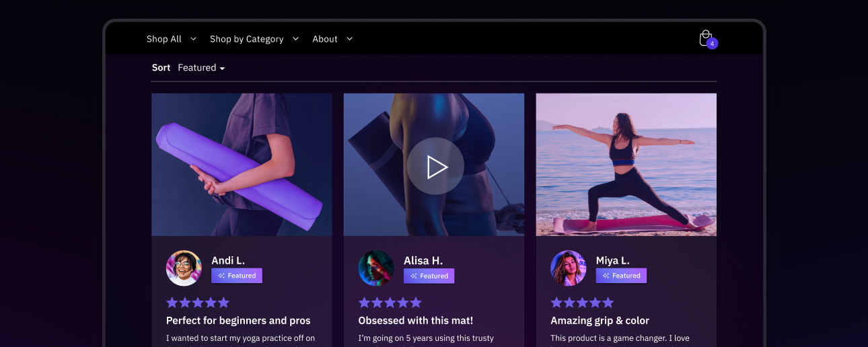The height and width of the screenshot is (347, 868).
Task: Click the star rating on Miya L.'s review
Action: 582,303
